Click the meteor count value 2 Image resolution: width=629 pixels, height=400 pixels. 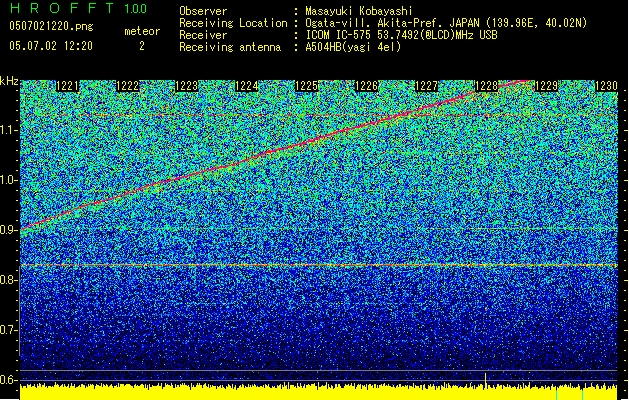tap(142, 46)
